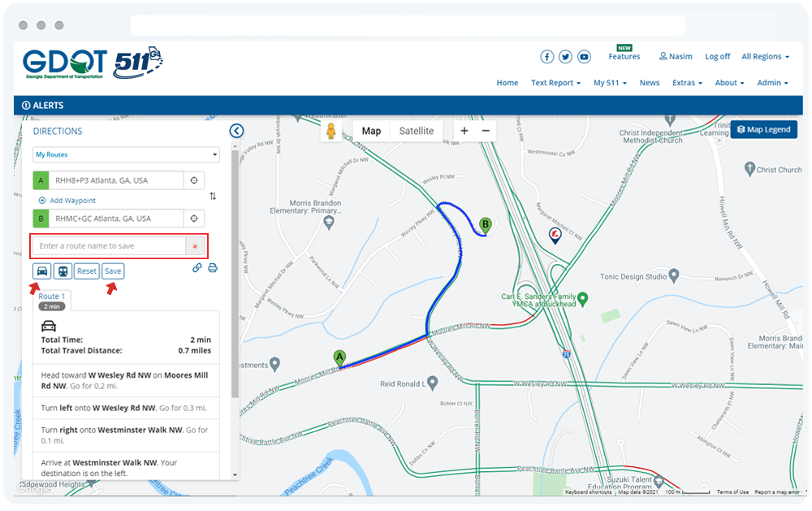This screenshot has width=812, height=511.
Task: Go to Home page
Action: click(x=508, y=83)
